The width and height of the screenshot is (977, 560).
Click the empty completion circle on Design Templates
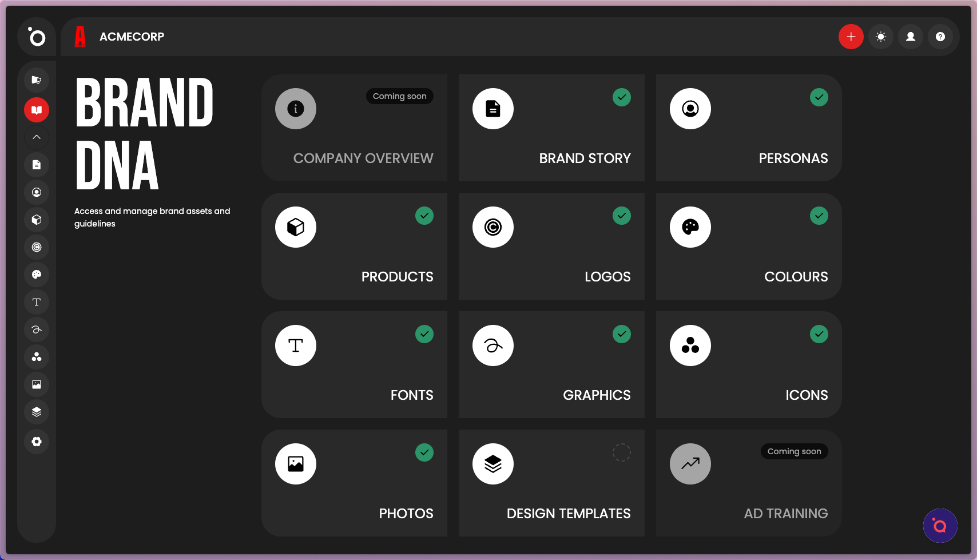pos(622,452)
